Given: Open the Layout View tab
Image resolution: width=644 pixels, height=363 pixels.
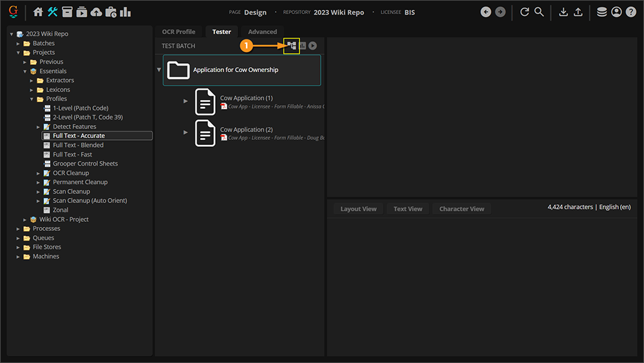Looking at the screenshot, I should pos(359,209).
